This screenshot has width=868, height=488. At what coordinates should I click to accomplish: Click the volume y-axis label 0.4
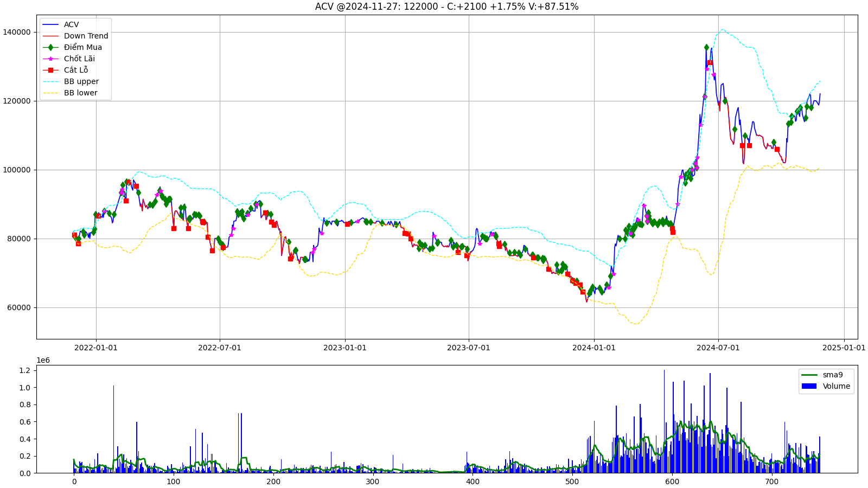point(25,439)
